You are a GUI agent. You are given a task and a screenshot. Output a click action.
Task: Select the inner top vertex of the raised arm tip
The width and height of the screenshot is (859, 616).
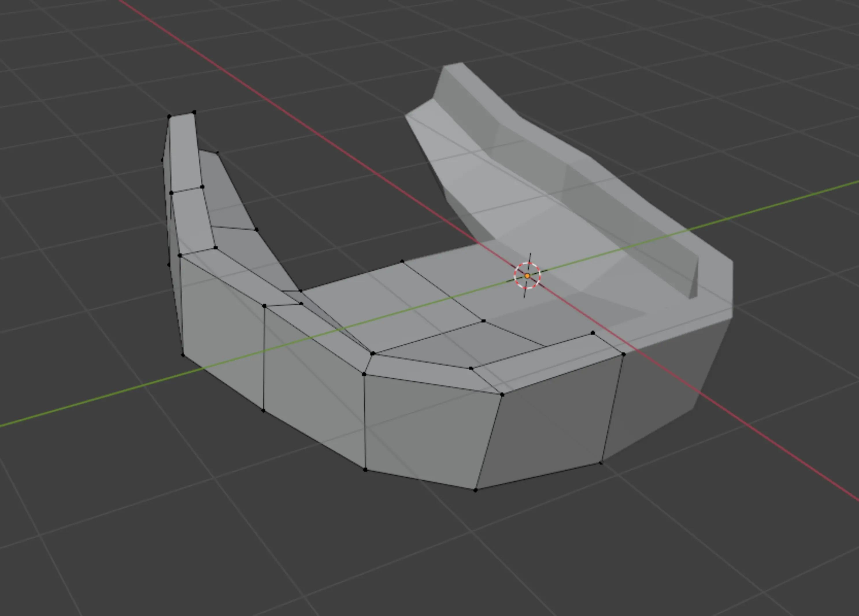(194, 112)
